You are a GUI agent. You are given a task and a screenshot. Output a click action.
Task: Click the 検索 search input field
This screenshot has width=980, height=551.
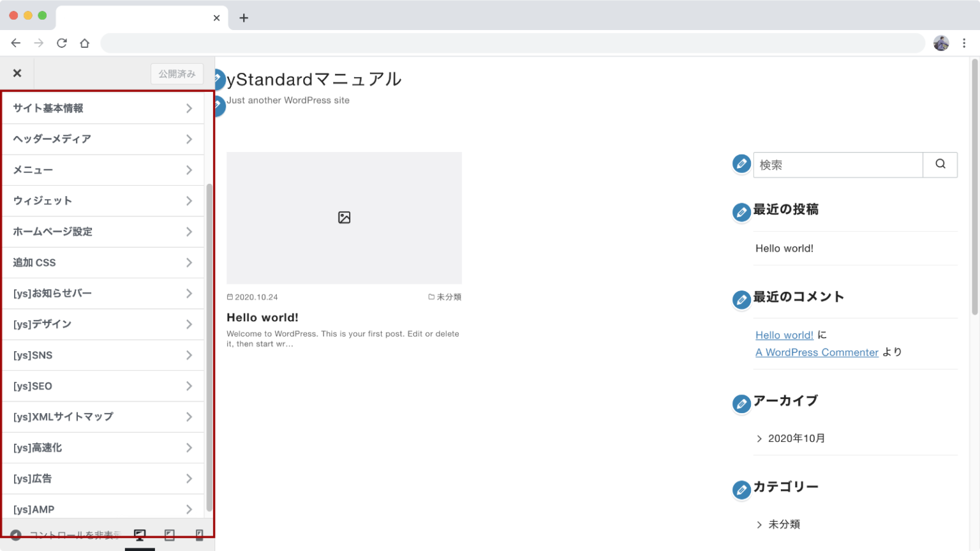point(837,165)
